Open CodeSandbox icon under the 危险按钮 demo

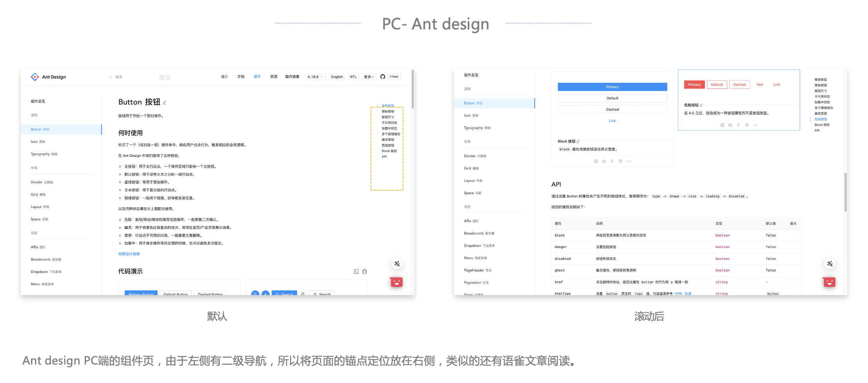[722, 125]
